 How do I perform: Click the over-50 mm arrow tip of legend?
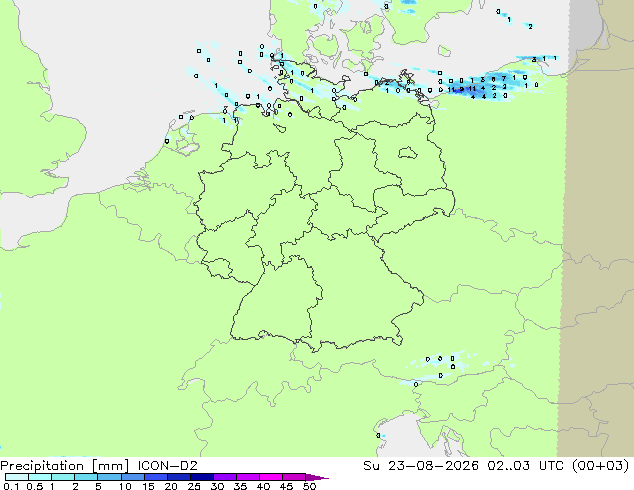317,477
